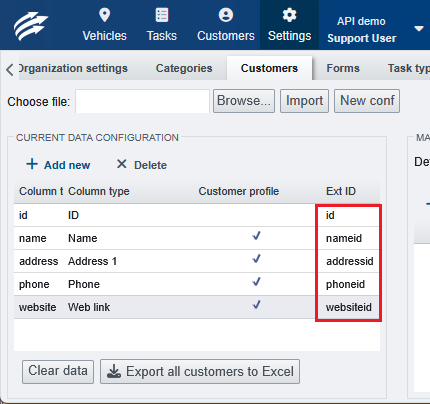430x404 pixels.
Task: Click the Browse... button
Action: coord(244,101)
